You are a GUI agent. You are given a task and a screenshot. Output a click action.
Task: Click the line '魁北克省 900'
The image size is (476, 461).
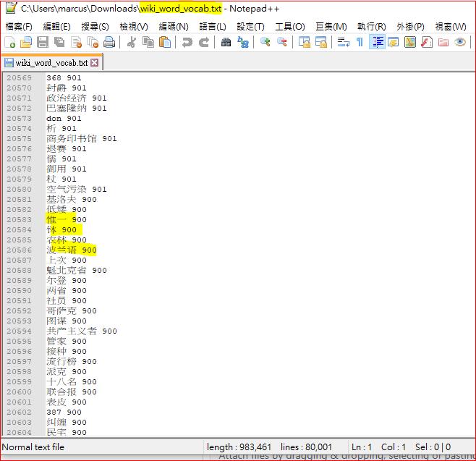click(76, 270)
